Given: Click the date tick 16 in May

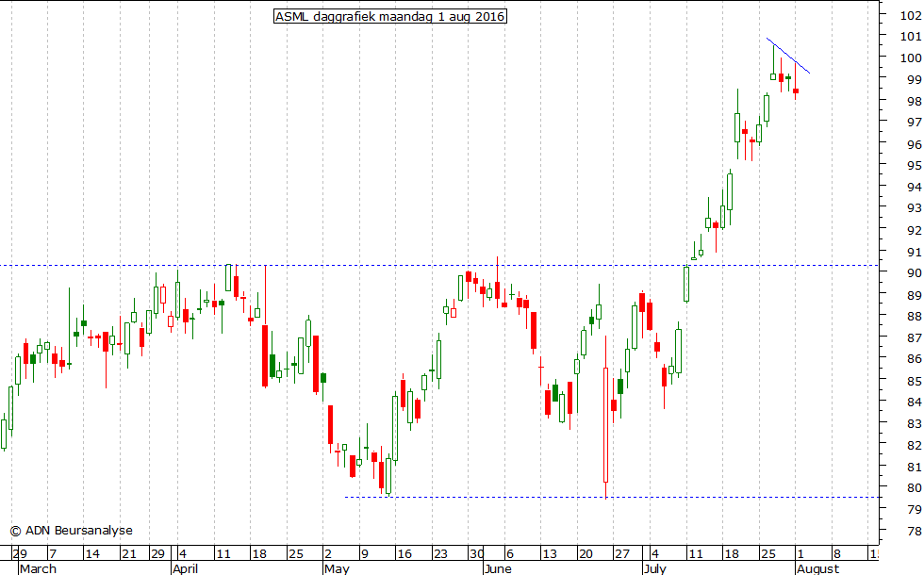Looking at the screenshot, I should pyautogui.click(x=404, y=553).
